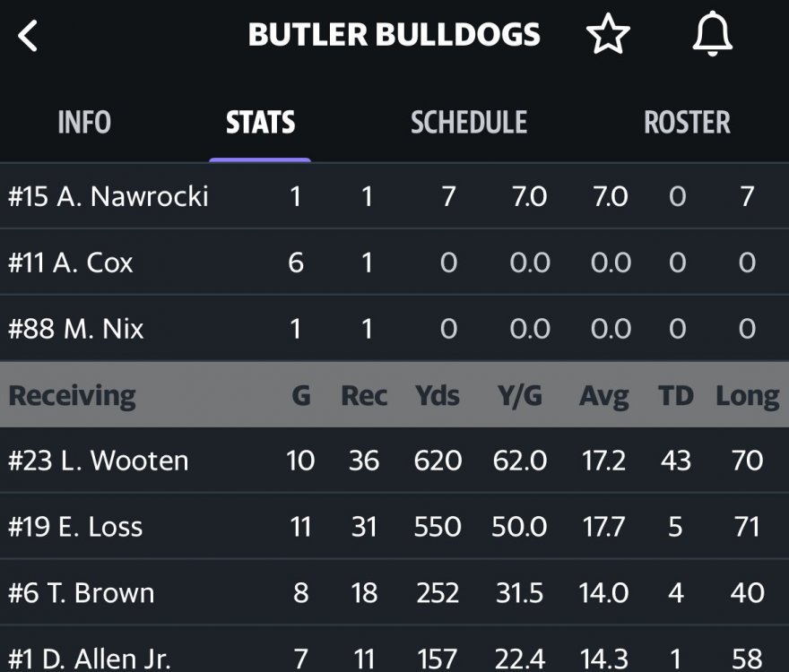Screen dimensions: 789x672
Task: View #23 L. Wooten receiving stats
Action: [99, 461]
